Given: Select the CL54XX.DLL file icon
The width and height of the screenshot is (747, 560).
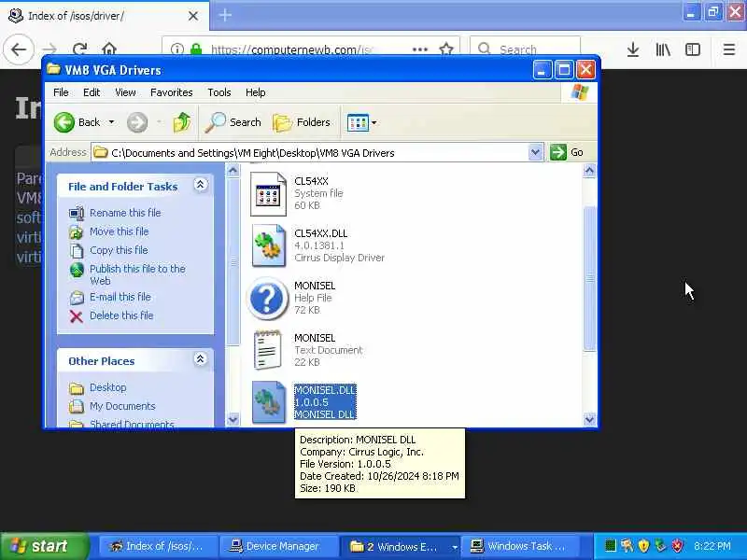Looking at the screenshot, I should (x=268, y=245).
